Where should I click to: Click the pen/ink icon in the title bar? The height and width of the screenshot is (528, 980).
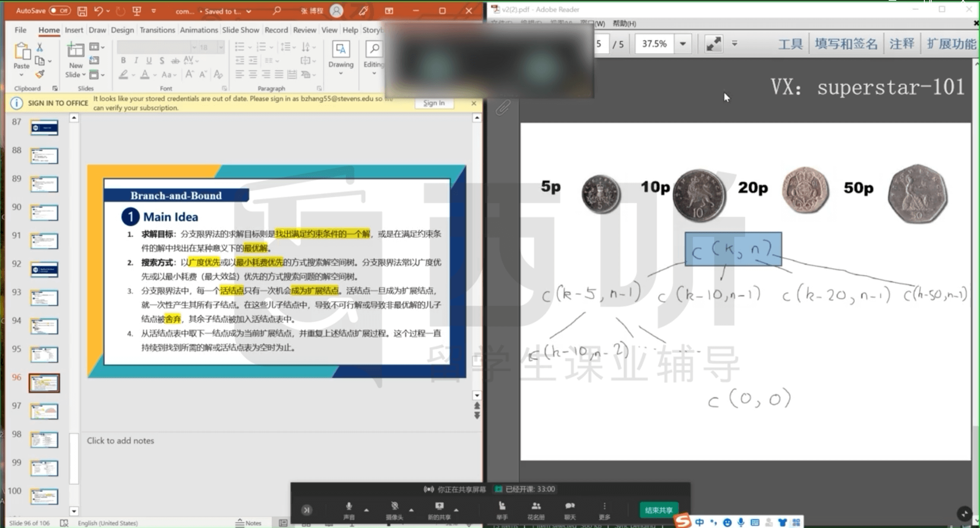363,11
